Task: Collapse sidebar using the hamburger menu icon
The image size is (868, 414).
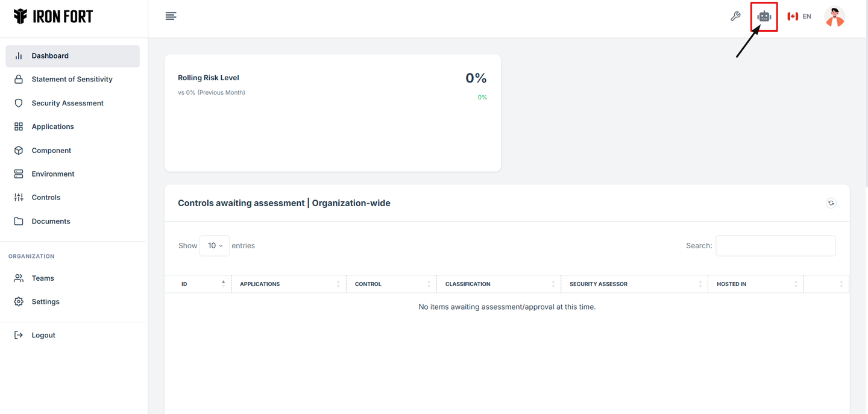Action: pos(171,16)
